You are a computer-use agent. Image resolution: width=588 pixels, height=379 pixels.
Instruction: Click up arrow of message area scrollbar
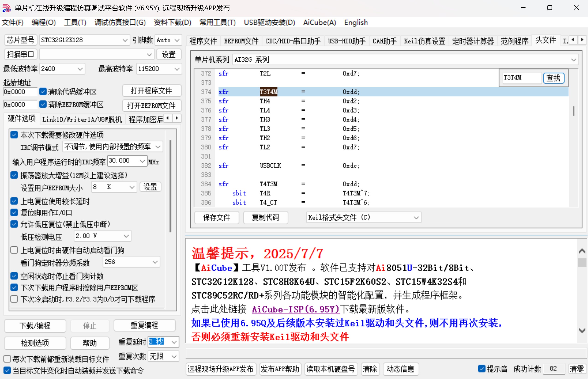[x=582, y=251]
